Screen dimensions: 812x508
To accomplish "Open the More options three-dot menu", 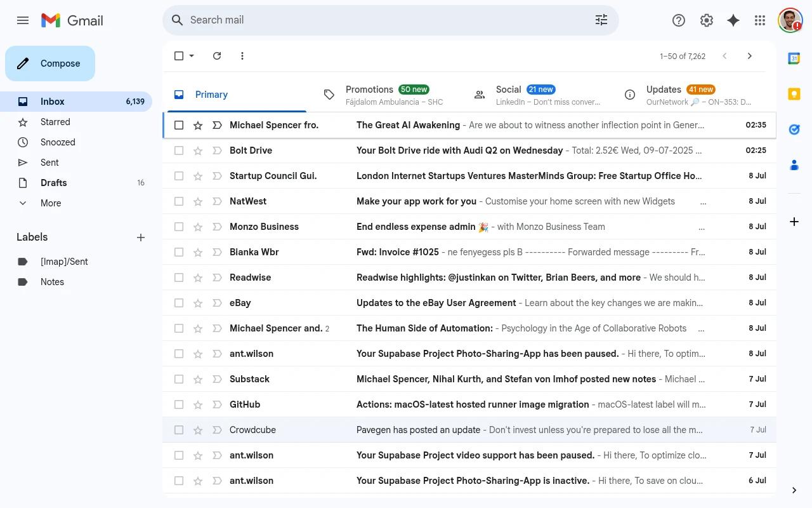I will pyautogui.click(x=242, y=56).
